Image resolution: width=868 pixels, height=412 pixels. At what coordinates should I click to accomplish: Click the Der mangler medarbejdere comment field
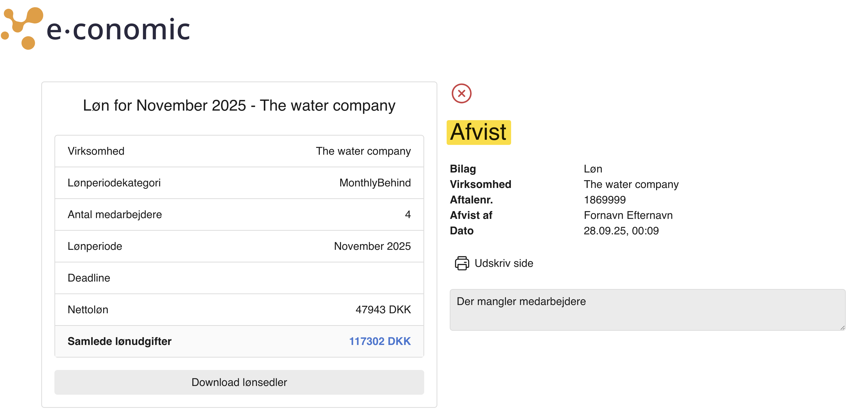tap(647, 309)
